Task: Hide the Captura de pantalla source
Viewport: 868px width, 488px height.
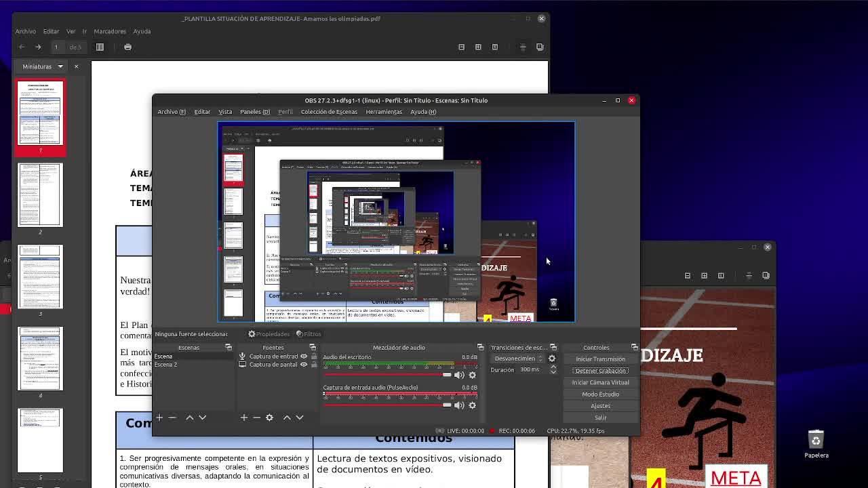Action: point(304,365)
